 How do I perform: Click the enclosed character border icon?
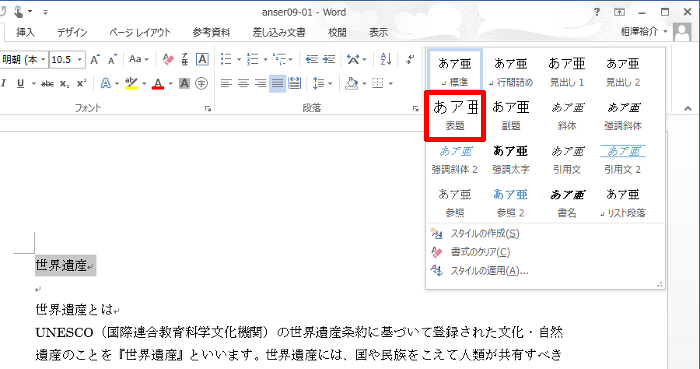(x=202, y=59)
